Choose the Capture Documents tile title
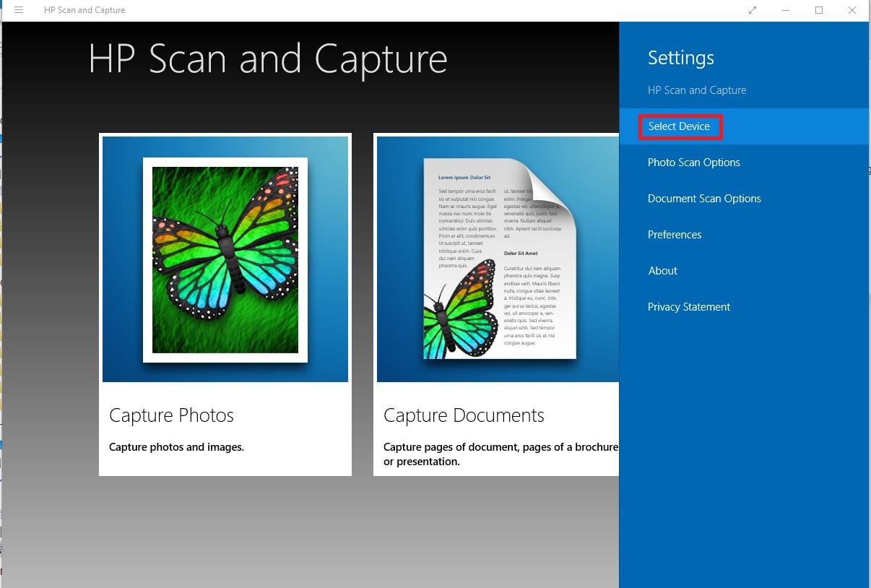Image resolution: width=871 pixels, height=588 pixels. (x=464, y=416)
